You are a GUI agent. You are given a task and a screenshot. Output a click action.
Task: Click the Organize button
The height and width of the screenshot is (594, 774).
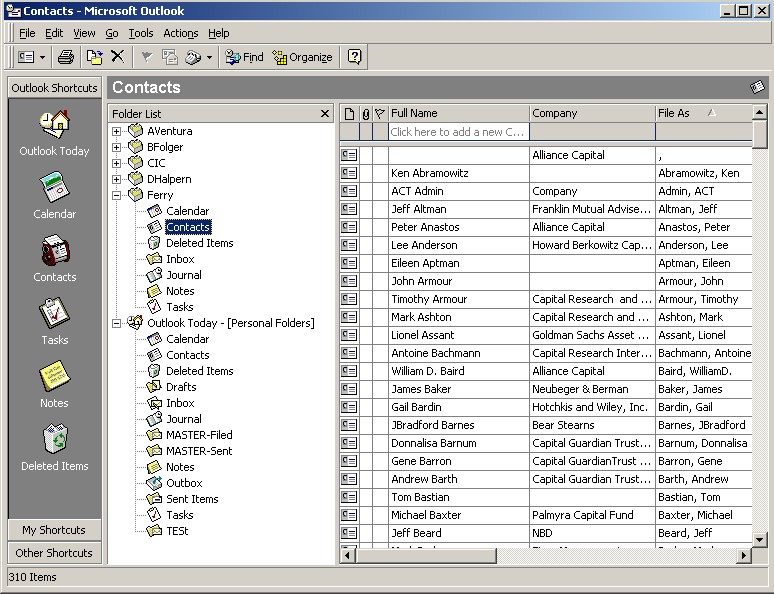(x=302, y=57)
